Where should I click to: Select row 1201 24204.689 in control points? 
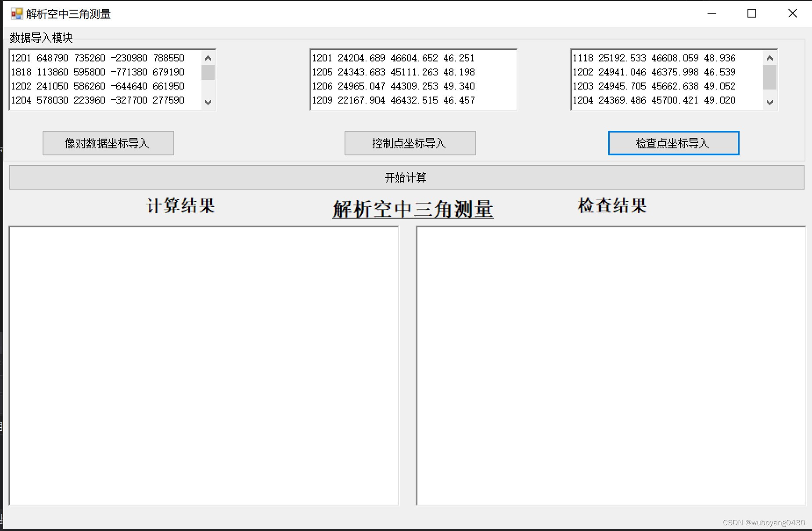[x=393, y=58]
